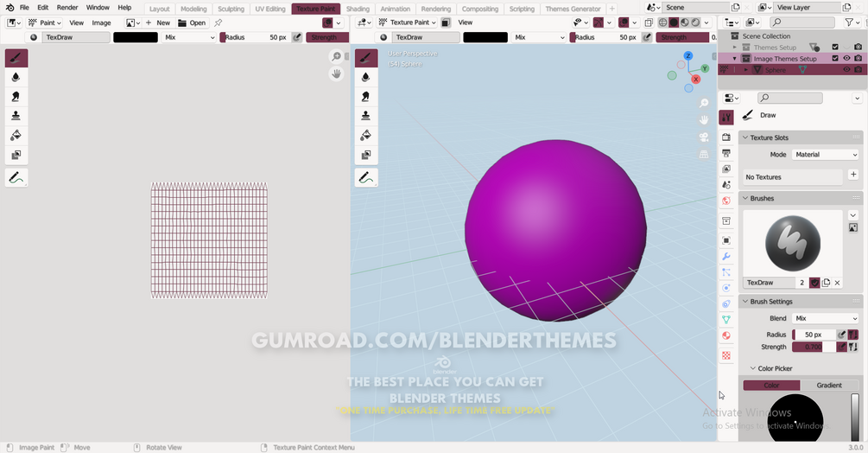This screenshot has width=868, height=453.
Task: Toggle camera view icon in the 3D viewport
Action: (704, 137)
